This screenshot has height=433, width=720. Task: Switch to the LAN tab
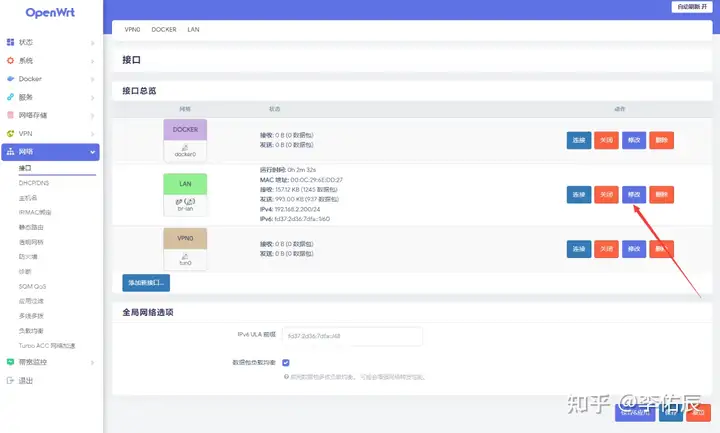[193, 29]
